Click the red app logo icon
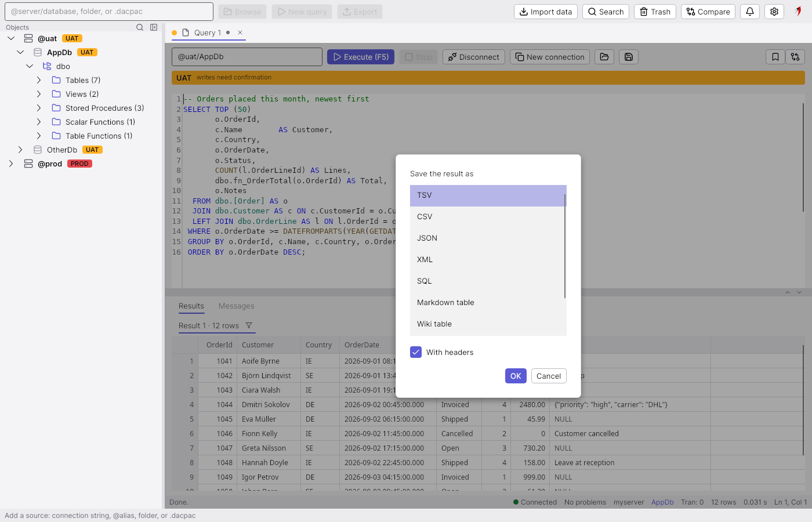 799,11
